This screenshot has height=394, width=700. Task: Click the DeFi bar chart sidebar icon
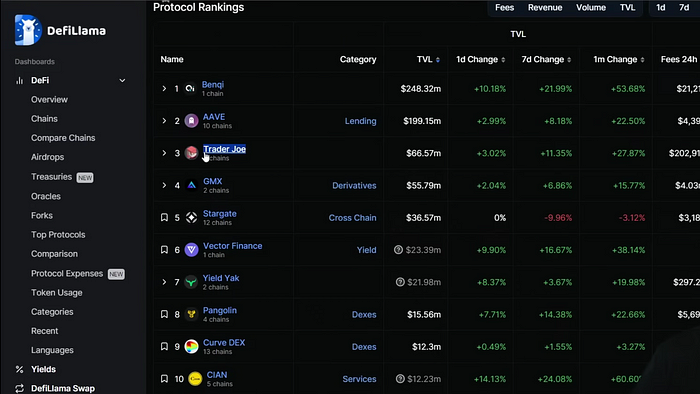[x=19, y=80]
